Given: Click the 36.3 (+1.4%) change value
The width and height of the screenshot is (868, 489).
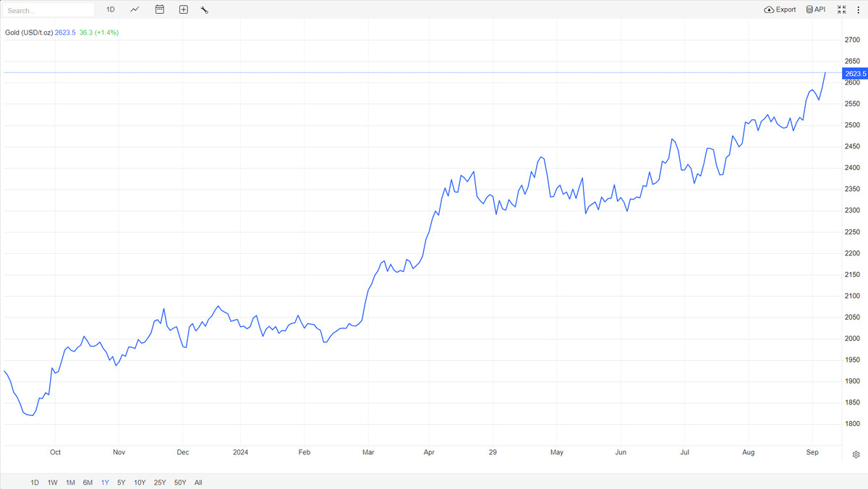Looking at the screenshot, I should tap(99, 33).
